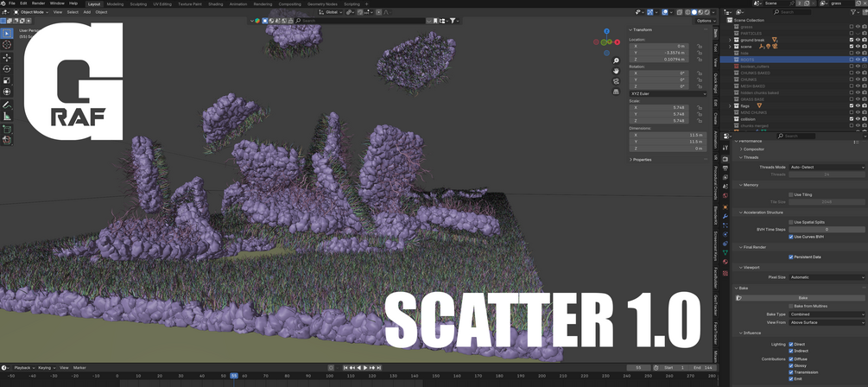The height and width of the screenshot is (387, 868).
Task: Click the Bake button
Action: (803, 298)
